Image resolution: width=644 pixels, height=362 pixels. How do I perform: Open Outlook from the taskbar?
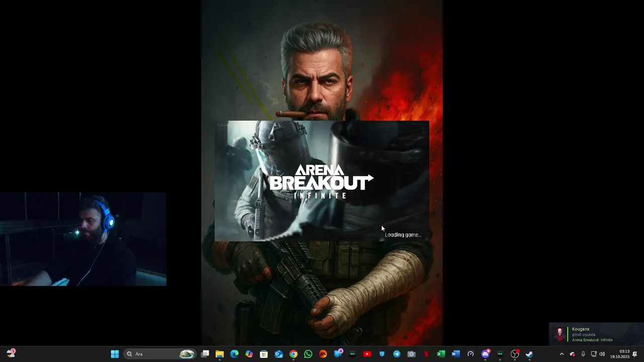pyautogui.click(x=279, y=354)
